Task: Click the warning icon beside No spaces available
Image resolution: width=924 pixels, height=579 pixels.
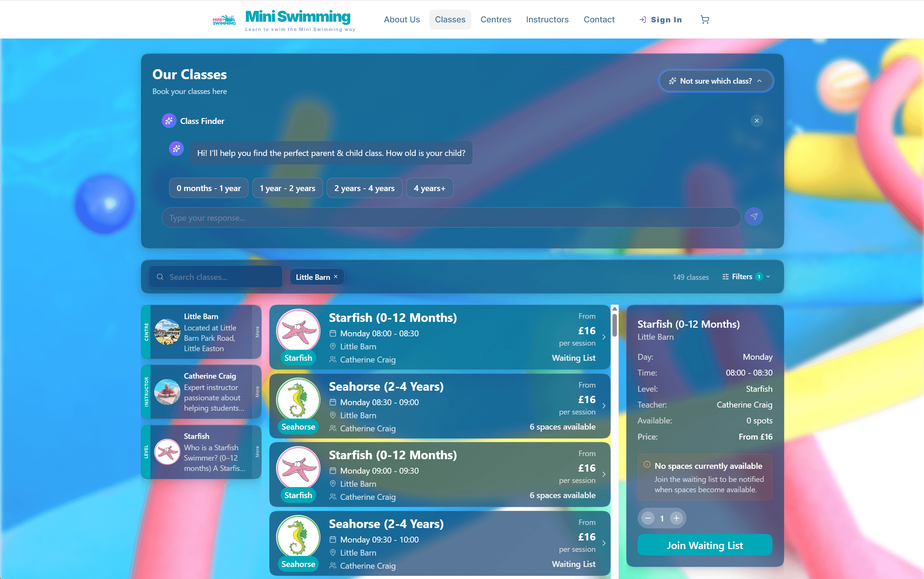Action: [647, 464]
